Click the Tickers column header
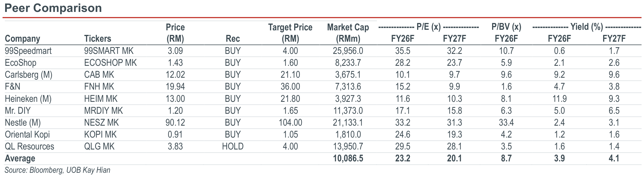Image resolution: width=644 pixels, height=177 pixels. 97,39
